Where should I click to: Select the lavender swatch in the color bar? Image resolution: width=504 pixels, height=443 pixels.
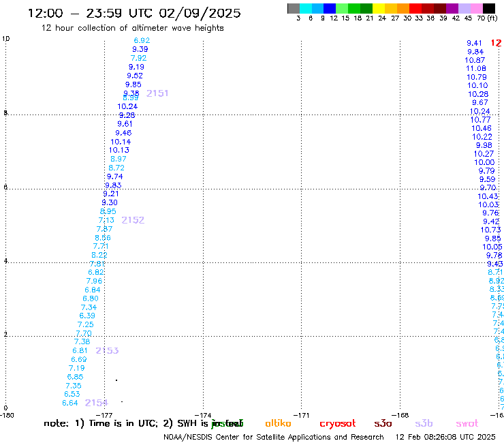point(464,8)
